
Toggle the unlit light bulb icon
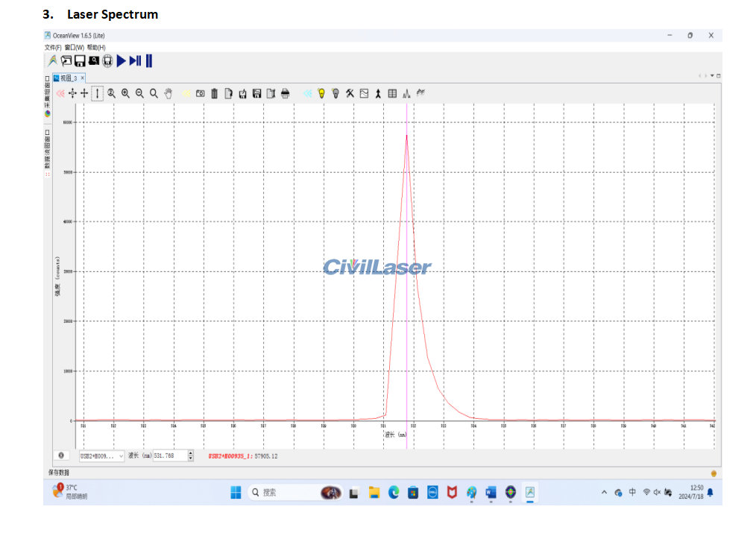tap(336, 93)
